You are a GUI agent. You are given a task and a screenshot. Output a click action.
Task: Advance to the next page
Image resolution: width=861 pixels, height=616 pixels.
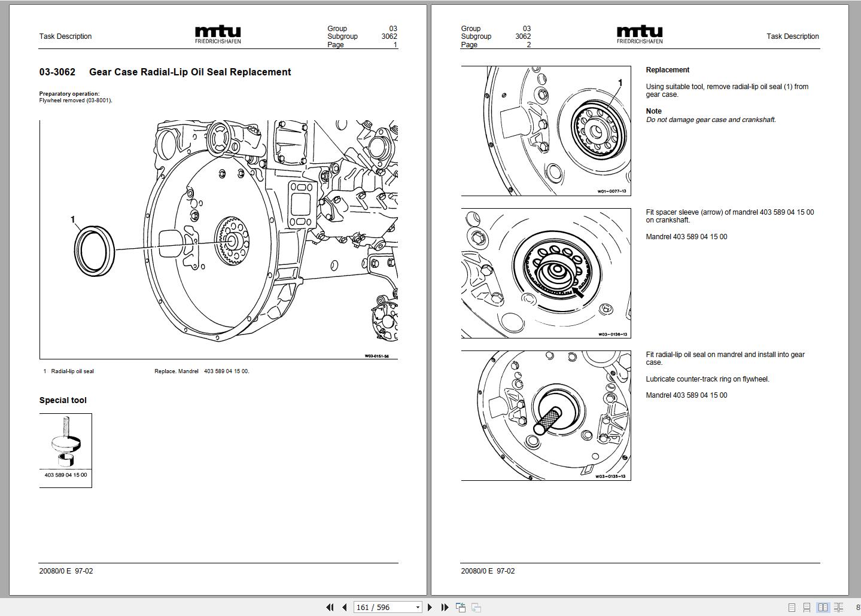tap(431, 607)
